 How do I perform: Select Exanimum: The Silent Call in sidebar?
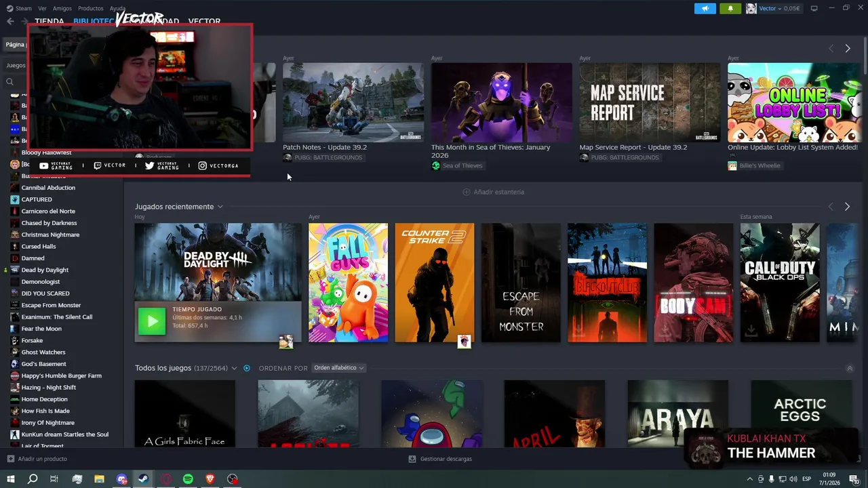(x=57, y=317)
